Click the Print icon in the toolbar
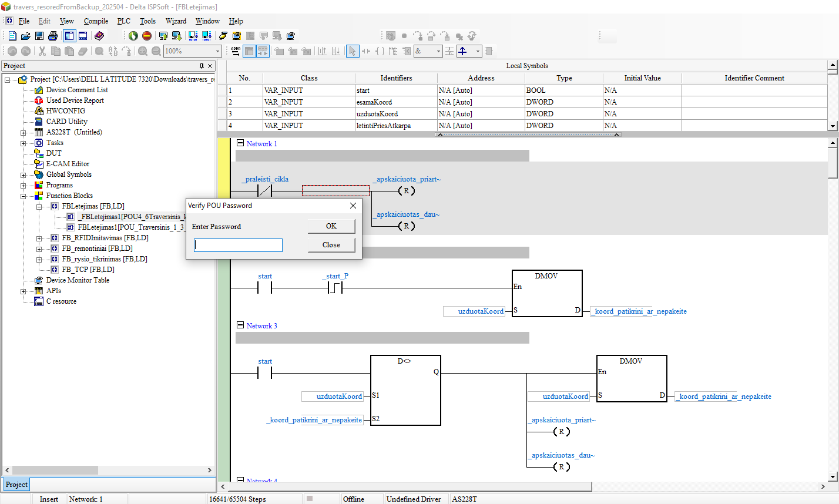This screenshot has width=839, height=504. [53, 36]
